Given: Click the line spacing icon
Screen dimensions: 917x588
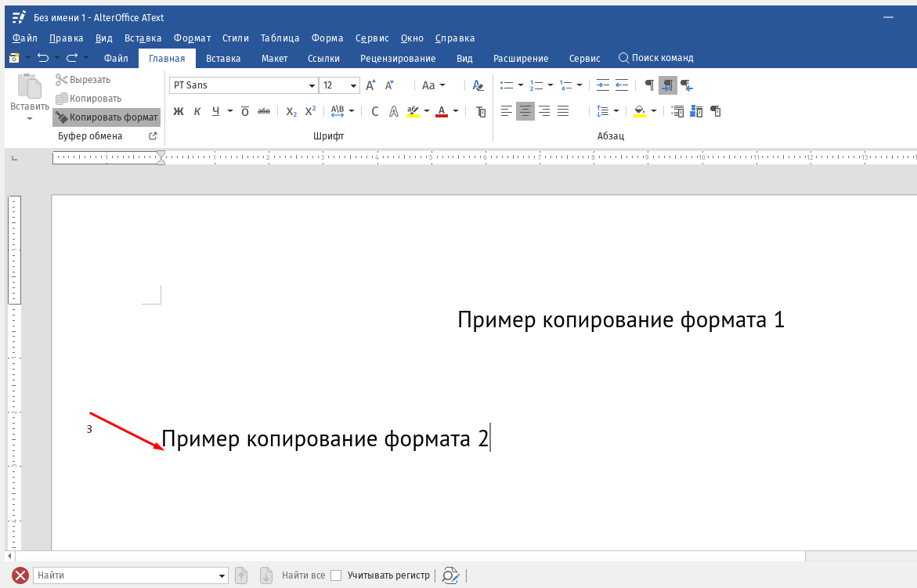Looking at the screenshot, I should coord(602,111).
